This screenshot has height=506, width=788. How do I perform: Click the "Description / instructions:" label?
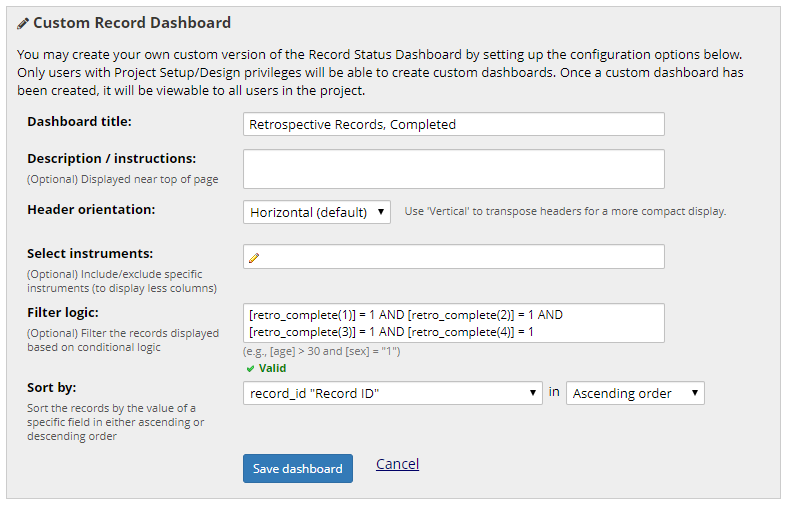pos(112,159)
